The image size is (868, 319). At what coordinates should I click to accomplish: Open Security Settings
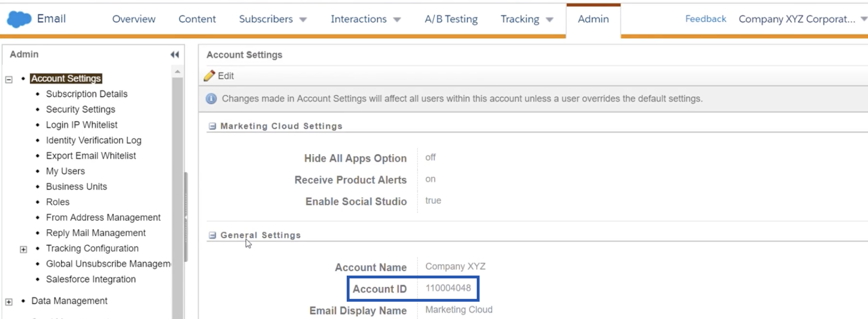pos(81,110)
